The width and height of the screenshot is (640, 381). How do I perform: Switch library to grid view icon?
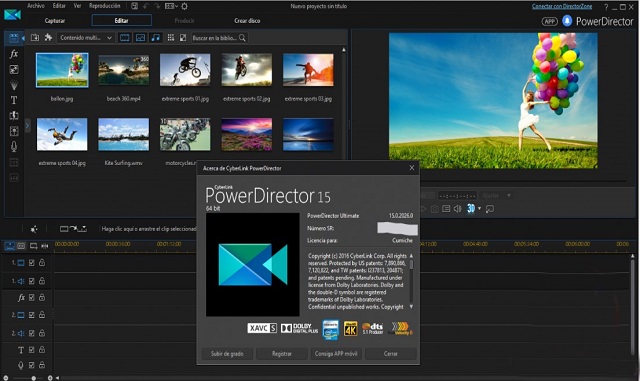coord(171,38)
